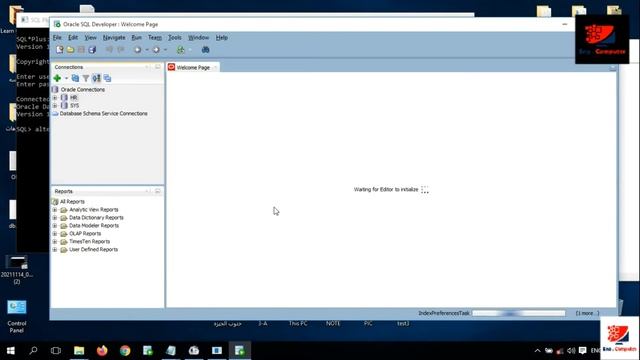The height and width of the screenshot is (360, 640).
Task: Expand Data Dictionary Reports folder
Action: pyautogui.click(x=55, y=218)
